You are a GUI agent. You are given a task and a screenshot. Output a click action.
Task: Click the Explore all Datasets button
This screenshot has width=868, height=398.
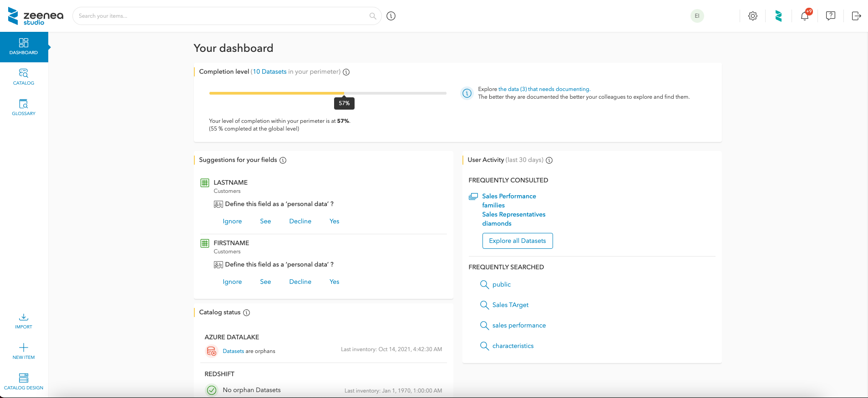tap(518, 241)
